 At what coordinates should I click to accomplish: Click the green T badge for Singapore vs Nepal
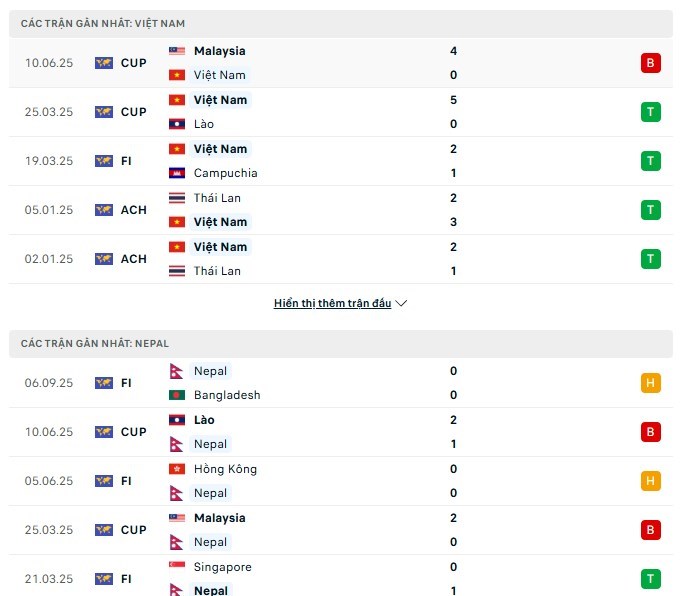pos(650,579)
